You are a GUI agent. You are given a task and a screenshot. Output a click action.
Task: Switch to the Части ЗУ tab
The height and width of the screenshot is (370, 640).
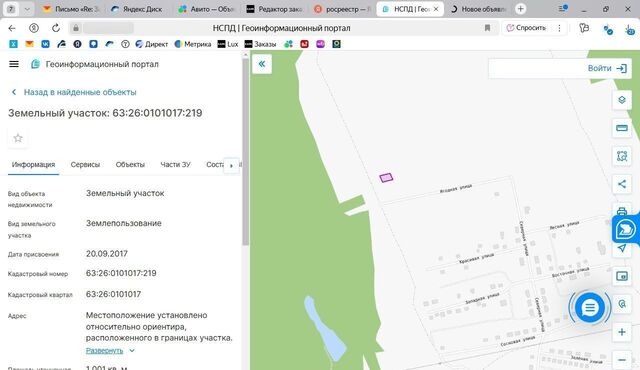tap(176, 164)
